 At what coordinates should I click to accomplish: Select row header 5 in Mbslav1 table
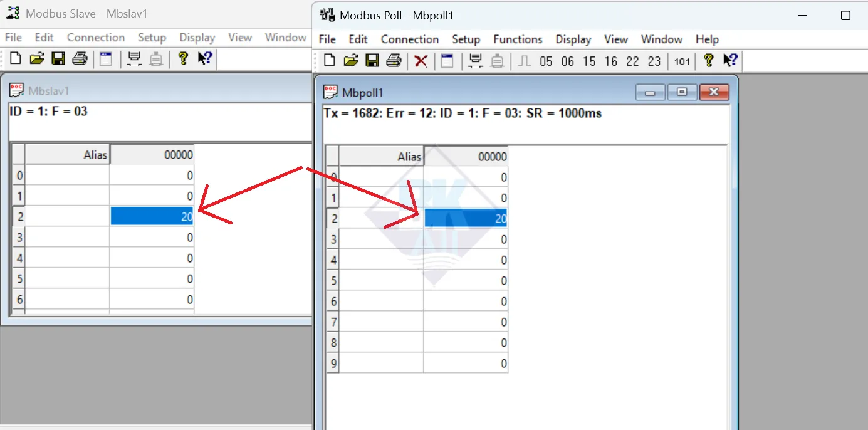pyautogui.click(x=19, y=279)
